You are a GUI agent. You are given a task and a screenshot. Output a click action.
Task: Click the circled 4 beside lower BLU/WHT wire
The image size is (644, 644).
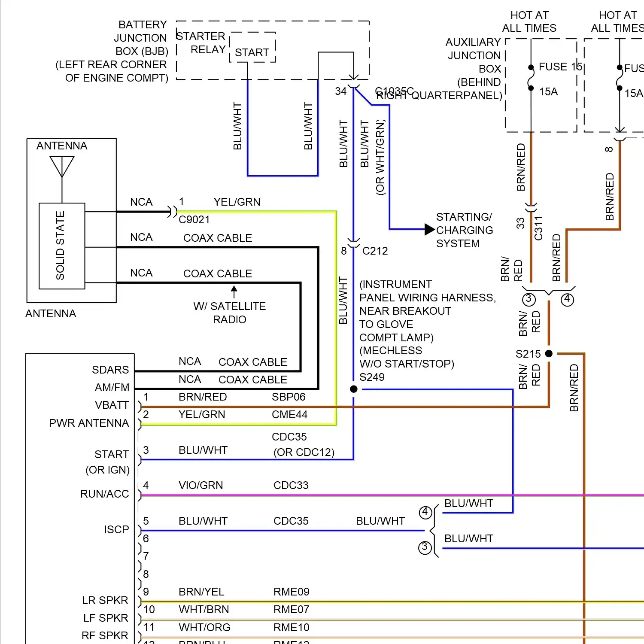pos(425,512)
